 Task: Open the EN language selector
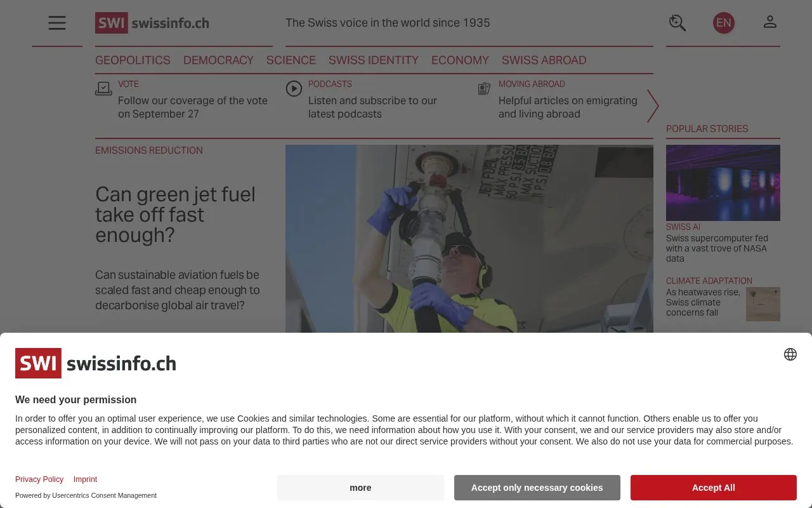pos(723,23)
